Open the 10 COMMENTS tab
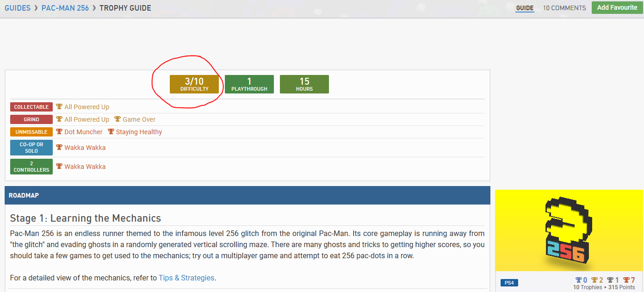This screenshot has height=292, width=644. tap(564, 8)
